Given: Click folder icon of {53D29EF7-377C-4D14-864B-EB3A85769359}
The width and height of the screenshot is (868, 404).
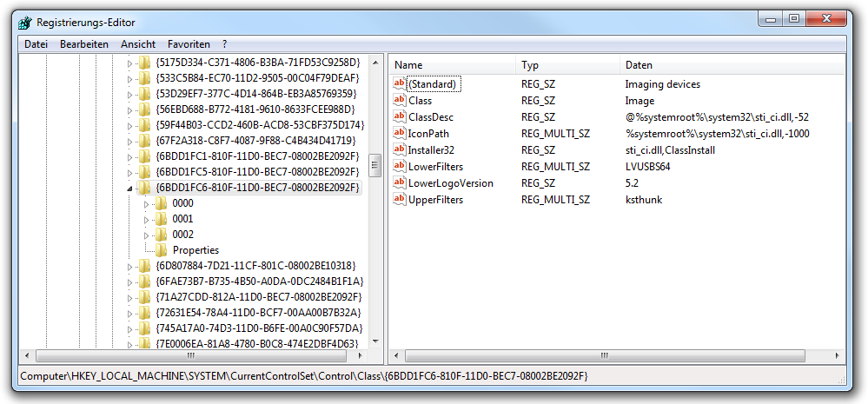Looking at the screenshot, I should tap(144, 93).
